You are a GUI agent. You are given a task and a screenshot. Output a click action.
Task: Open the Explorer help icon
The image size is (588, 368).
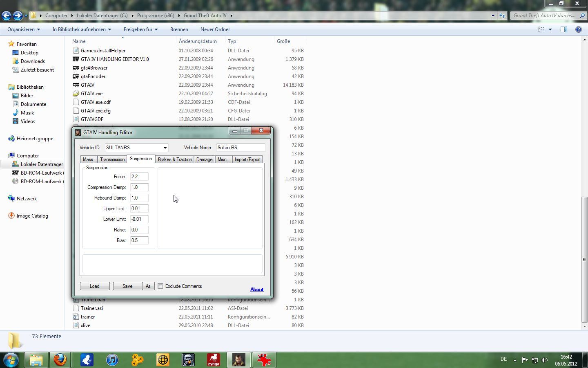[578, 29]
